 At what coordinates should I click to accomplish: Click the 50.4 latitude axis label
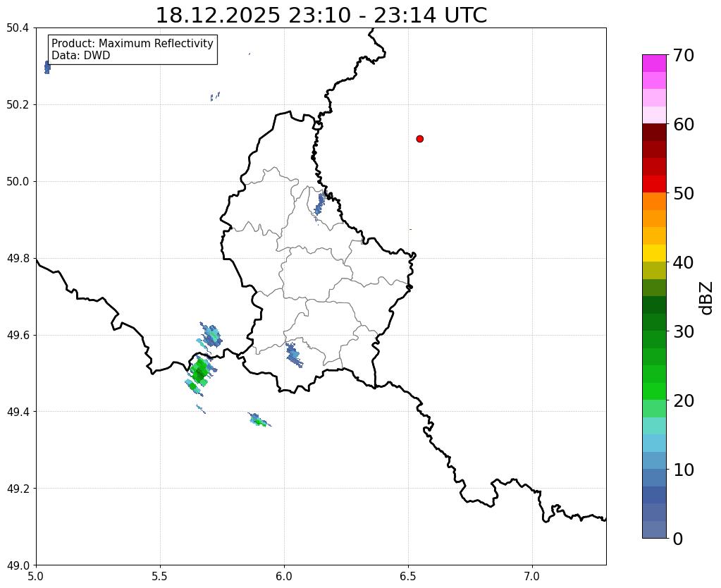tap(18, 28)
